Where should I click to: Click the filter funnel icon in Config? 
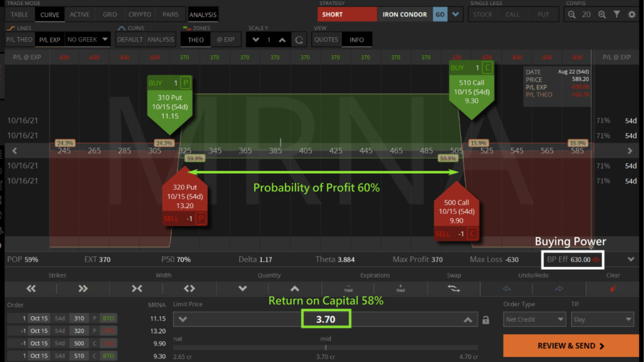tap(617, 14)
